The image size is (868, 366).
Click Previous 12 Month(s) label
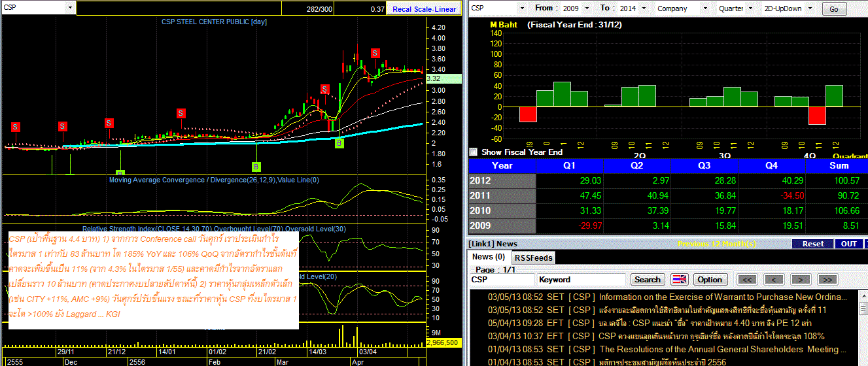click(x=718, y=244)
